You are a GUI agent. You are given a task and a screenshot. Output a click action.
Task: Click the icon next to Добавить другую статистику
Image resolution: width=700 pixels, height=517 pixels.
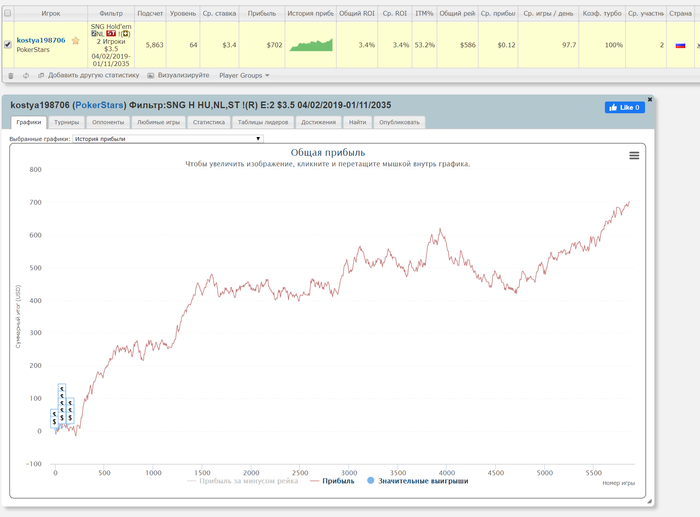click(x=41, y=75)
